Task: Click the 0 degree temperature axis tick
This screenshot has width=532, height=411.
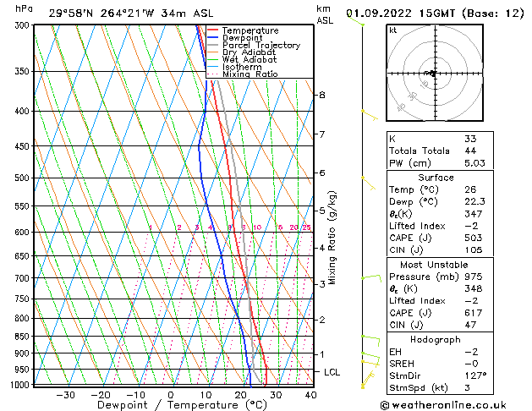Action: [171, 395]
